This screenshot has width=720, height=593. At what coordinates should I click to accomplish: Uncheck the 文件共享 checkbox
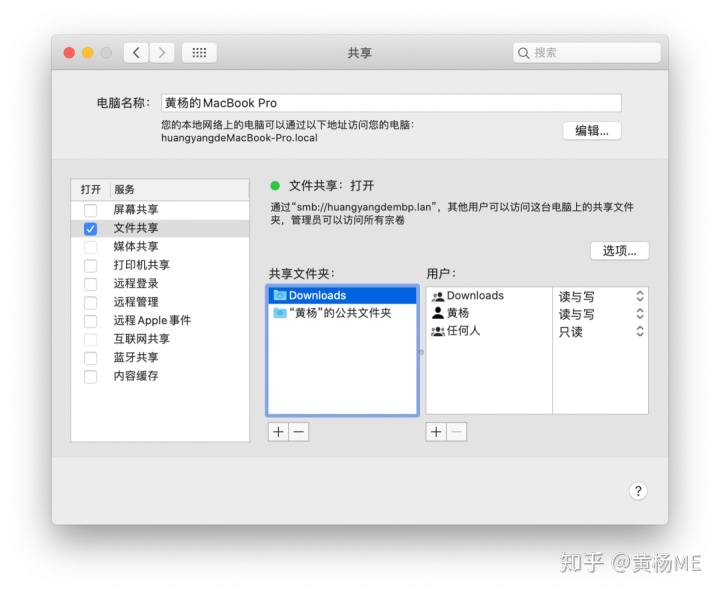(90, 229)
